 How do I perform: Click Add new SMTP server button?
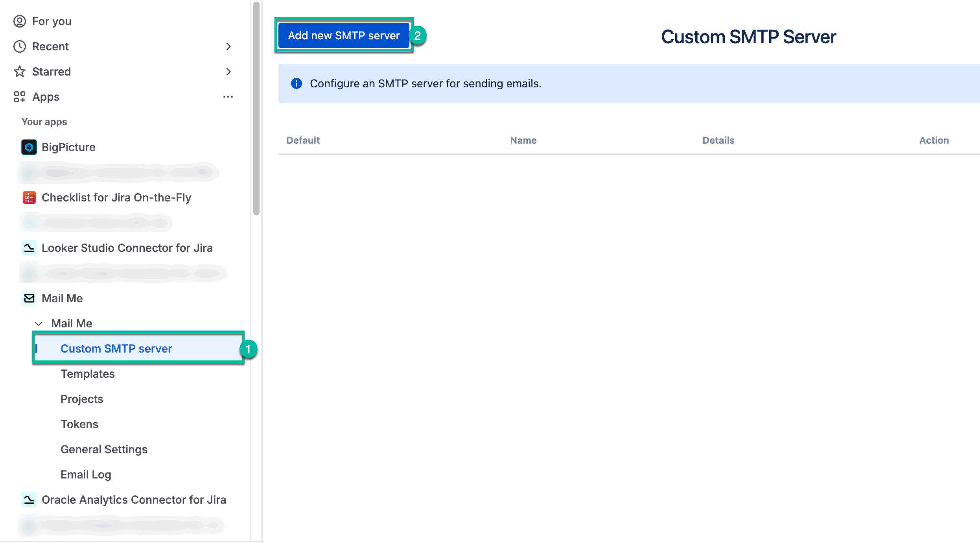coord(344,35)
